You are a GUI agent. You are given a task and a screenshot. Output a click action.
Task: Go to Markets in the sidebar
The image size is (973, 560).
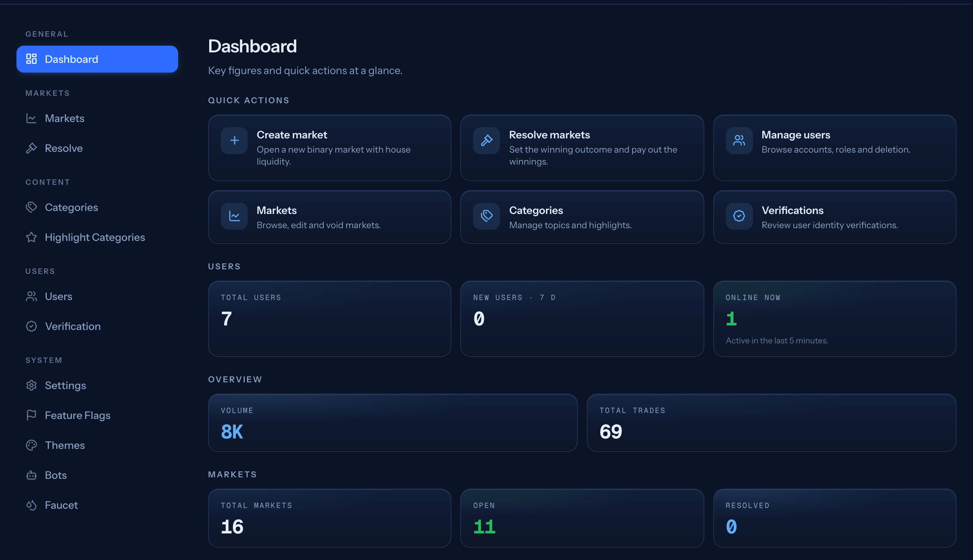point(97,118)
